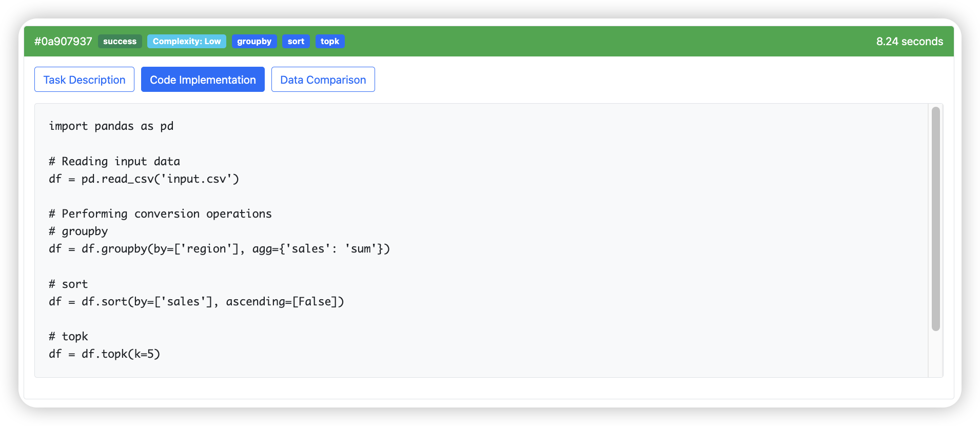Select the Code Implementation tab
This screenshot has height=426, width=980.
coord(203,80)
